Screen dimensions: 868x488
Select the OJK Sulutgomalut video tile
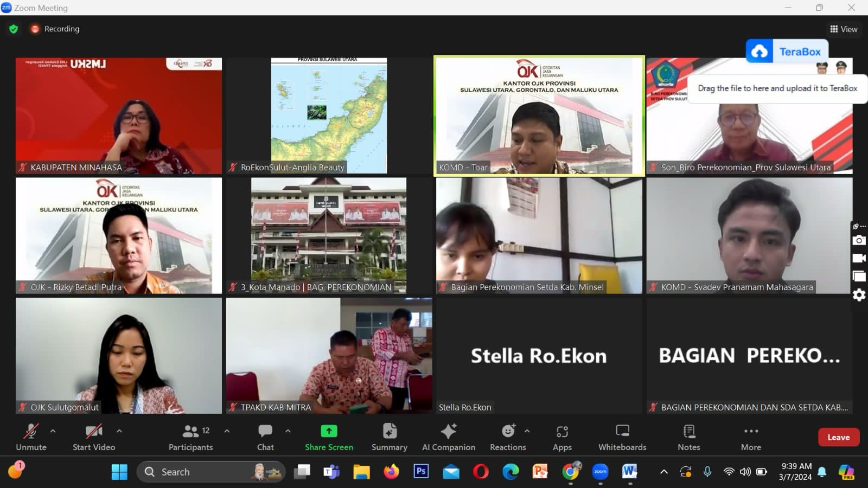click(x=119, y=356)
